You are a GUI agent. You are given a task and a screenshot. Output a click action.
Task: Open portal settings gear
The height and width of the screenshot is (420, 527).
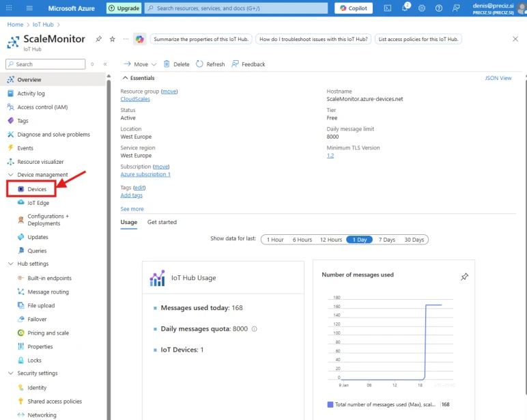(x=422, y=8)
